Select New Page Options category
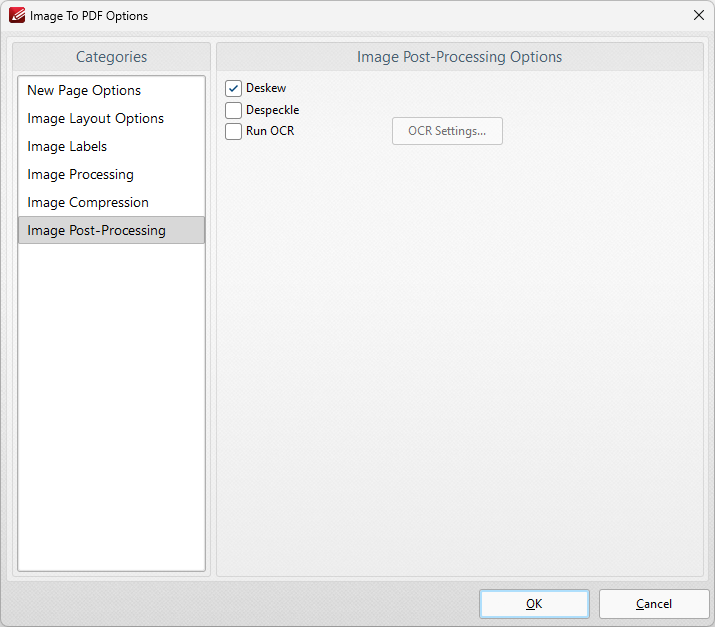Screen dimensions: 715x627 [111, 90]
